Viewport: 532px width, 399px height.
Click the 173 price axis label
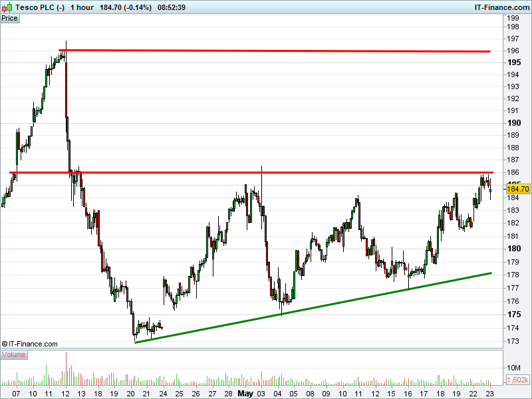click(513, 341)
